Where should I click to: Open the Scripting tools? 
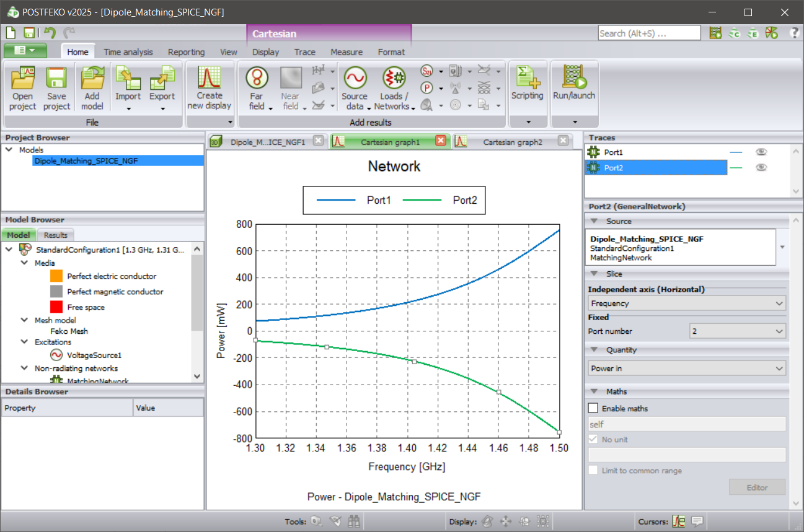pyautogui.click(x=528, y=84)
